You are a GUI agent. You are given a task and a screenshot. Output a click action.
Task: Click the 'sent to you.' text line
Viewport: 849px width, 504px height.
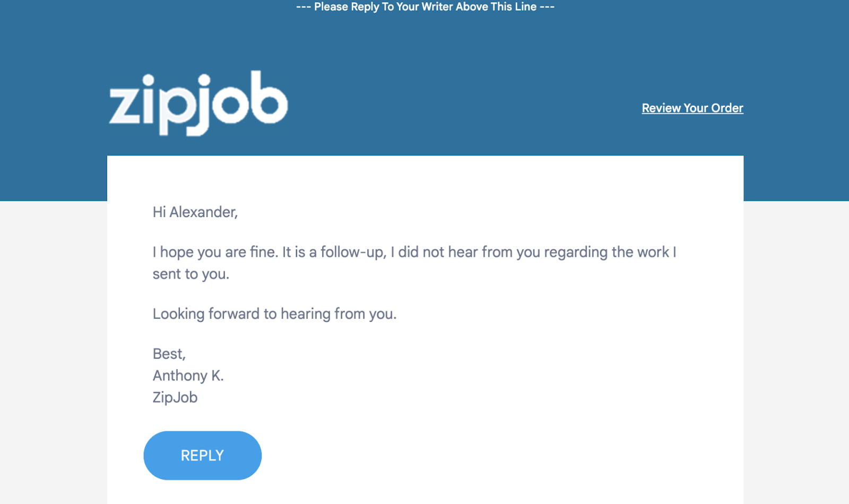191,274
